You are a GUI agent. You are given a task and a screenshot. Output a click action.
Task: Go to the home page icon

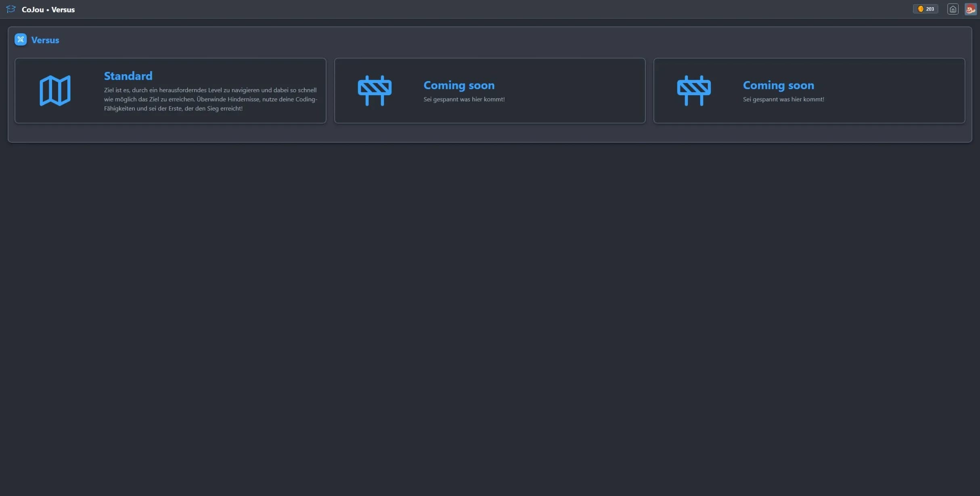click(x=953, y=9)
